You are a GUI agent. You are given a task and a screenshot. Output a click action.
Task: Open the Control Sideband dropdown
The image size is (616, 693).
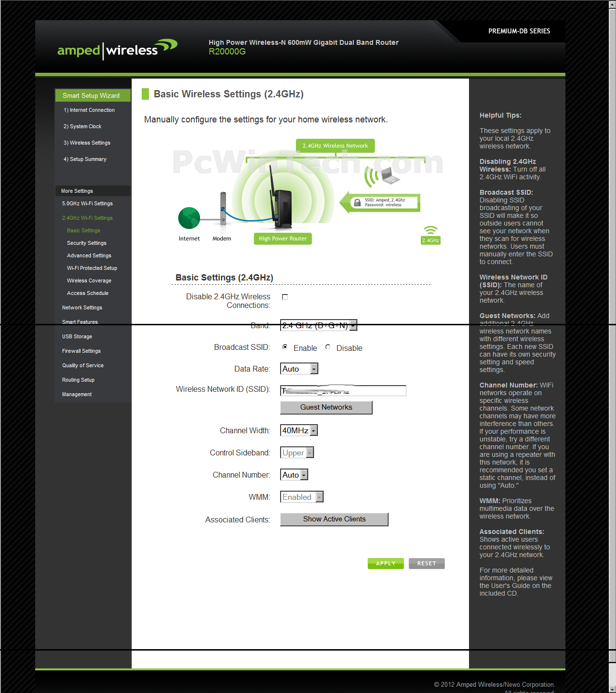tap(297, 453)
